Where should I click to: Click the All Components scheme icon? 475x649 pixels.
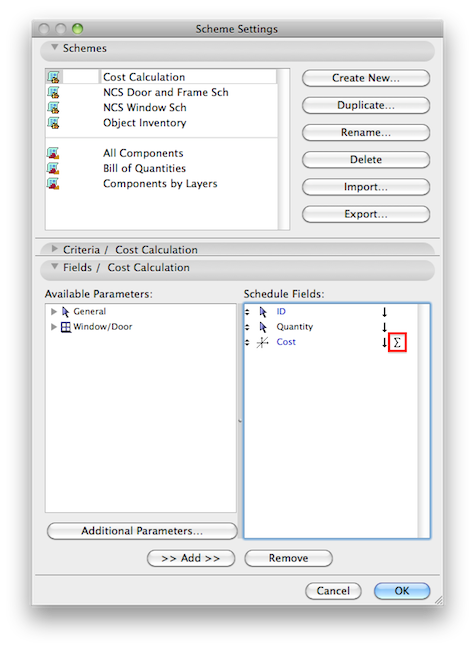[53, 153]
